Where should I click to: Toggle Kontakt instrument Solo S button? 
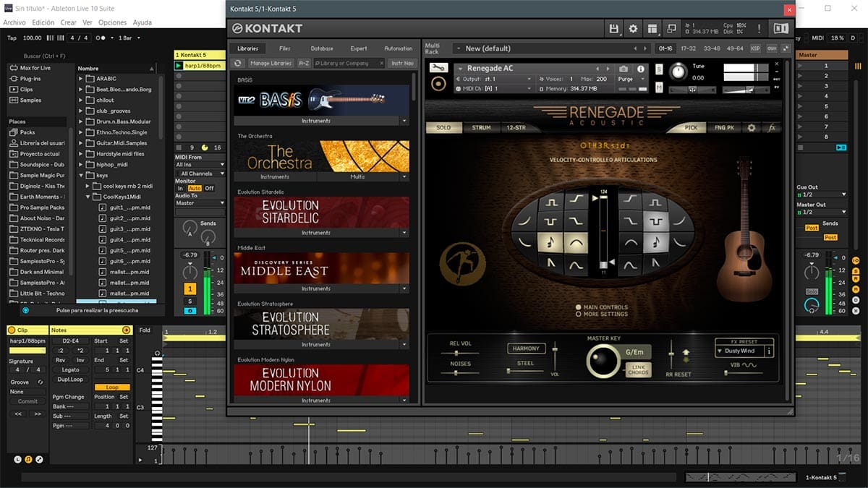659,69
